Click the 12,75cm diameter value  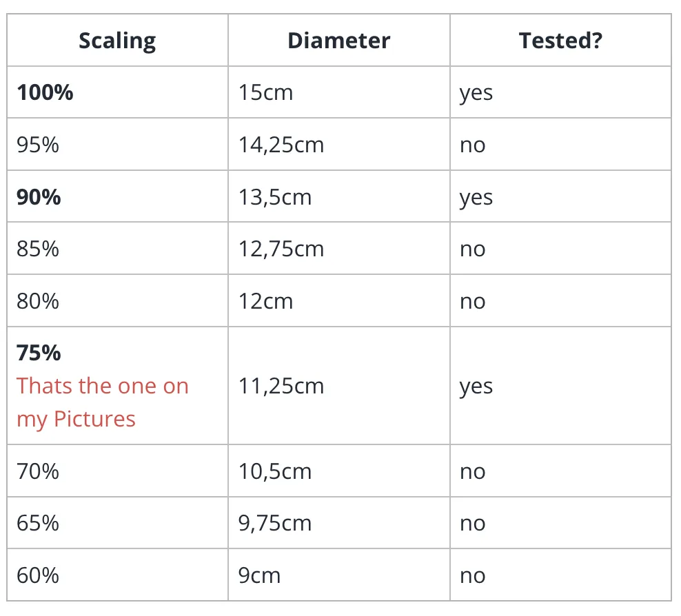[281, 249]
